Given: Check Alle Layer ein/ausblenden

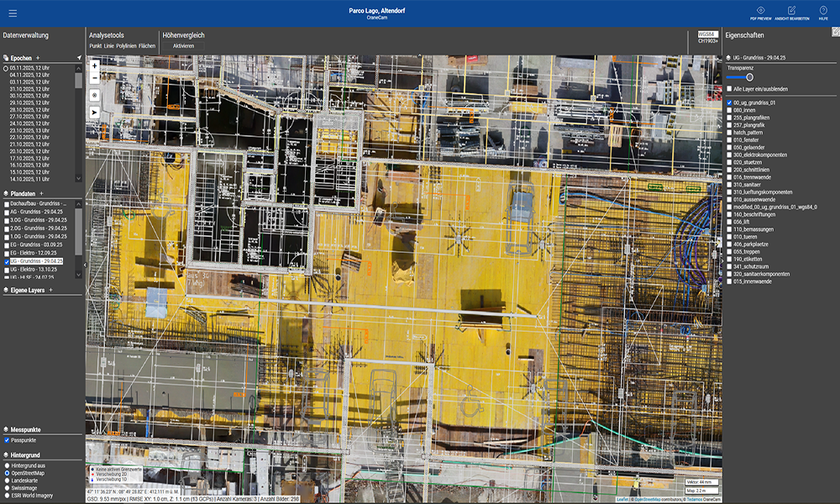Looking at the screenshot, I should tap(730, 88).
